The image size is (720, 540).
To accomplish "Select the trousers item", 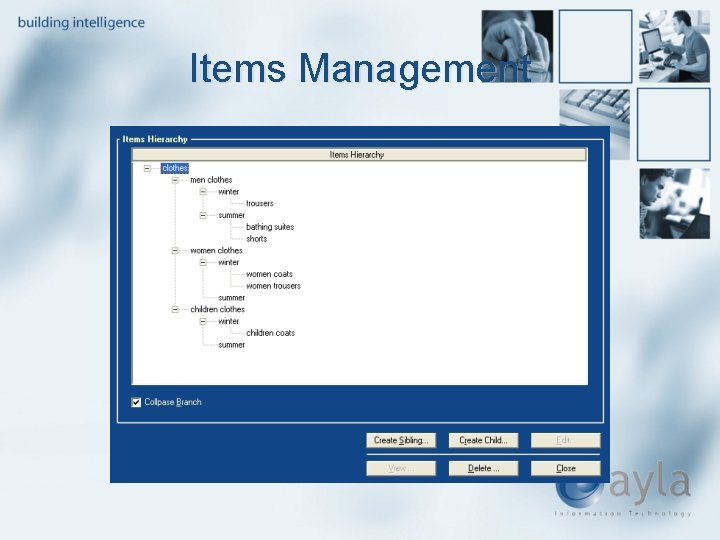I will click(259, 203).
